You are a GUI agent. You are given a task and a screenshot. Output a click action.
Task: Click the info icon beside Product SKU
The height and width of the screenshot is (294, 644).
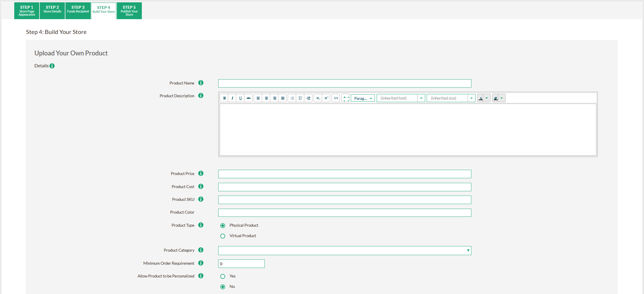(x=201, y=199)
